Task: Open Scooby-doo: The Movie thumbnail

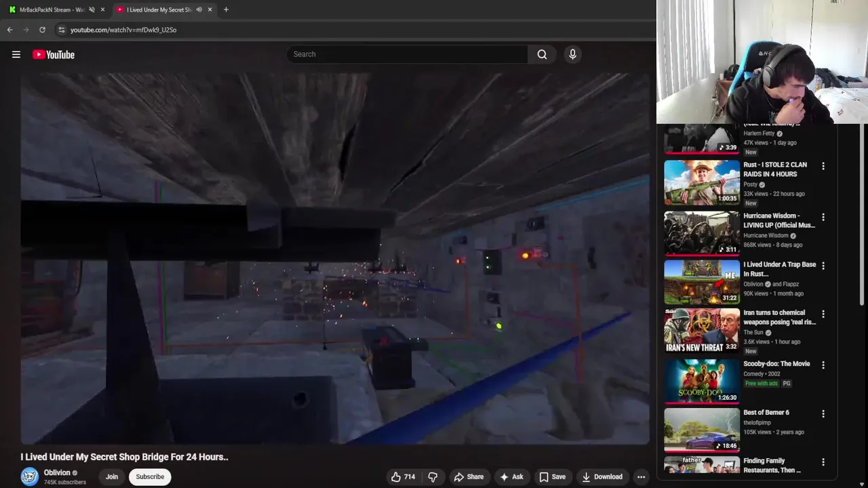Action: pos(702,381)
